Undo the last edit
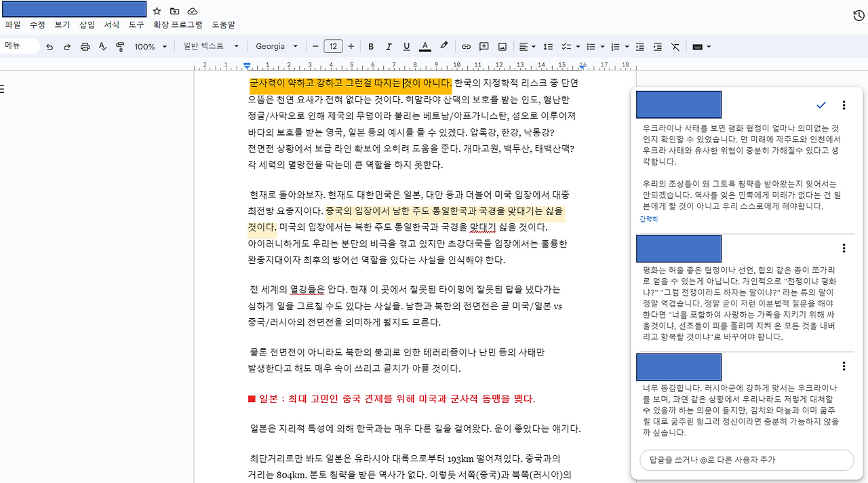 tap(50, 47)
